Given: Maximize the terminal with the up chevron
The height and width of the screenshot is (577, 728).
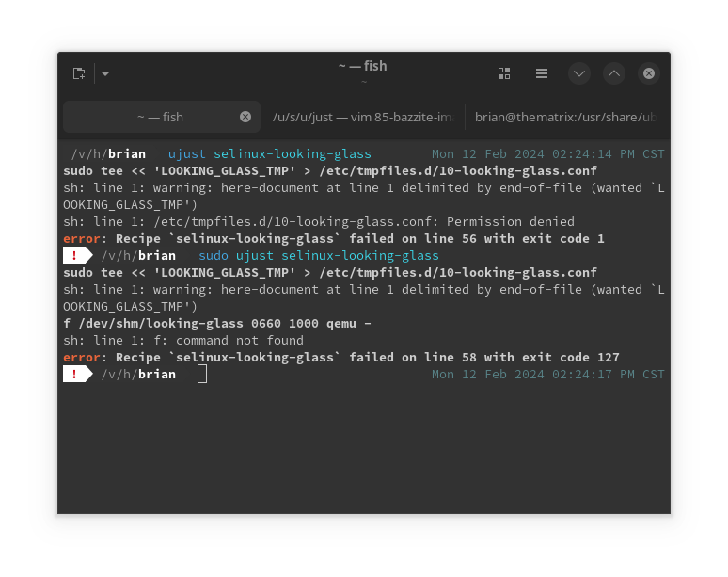Looking at the screenshot, I should coord(614,73).
